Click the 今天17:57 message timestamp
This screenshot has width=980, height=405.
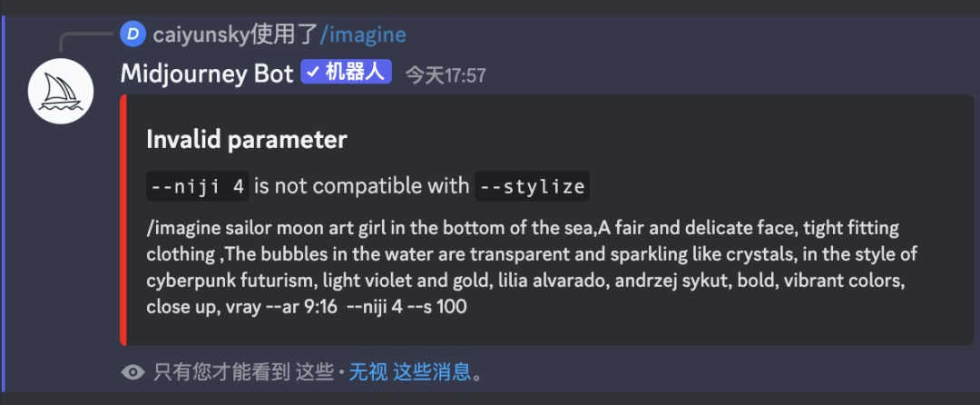point(445,74)
